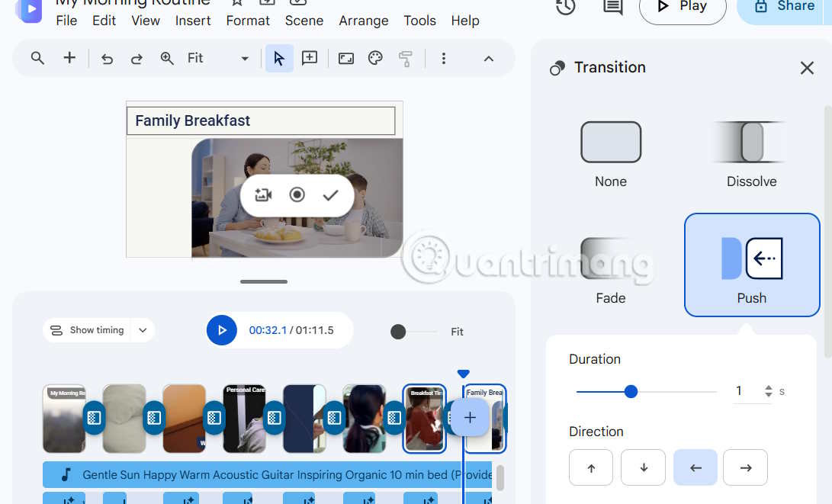
Task: Click the background image toolbar icon
Action: pyautogui.click(x=346, y=58)
